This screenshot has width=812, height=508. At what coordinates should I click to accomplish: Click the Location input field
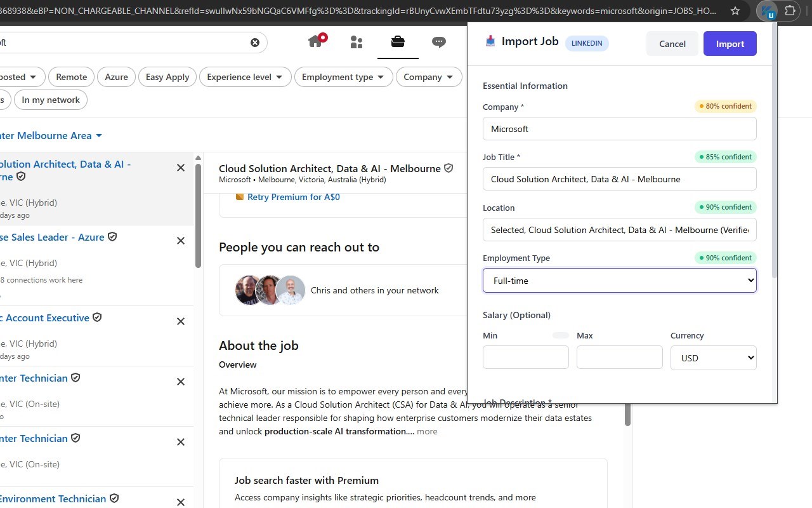[x=620, y=230]
